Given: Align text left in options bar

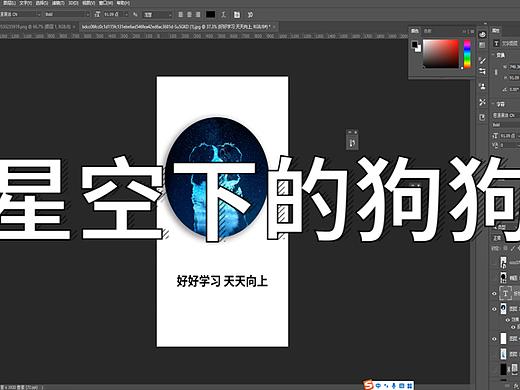Looking at the screenshot, I should [180, 14].
